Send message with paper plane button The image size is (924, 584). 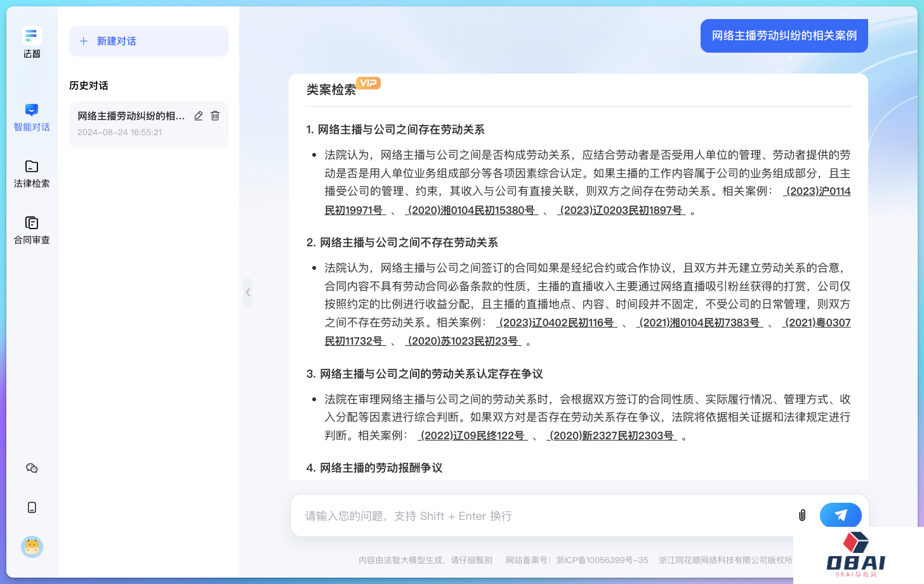(840, 515)
